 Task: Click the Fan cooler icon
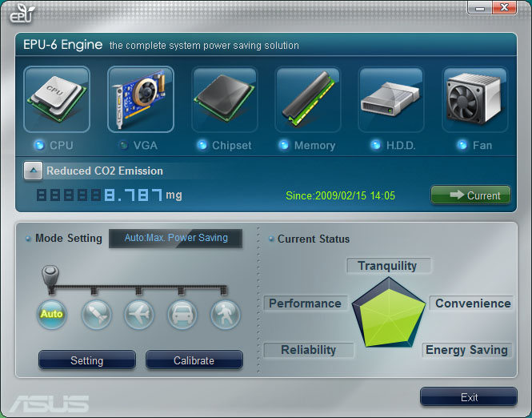click(x=475, y=99)
